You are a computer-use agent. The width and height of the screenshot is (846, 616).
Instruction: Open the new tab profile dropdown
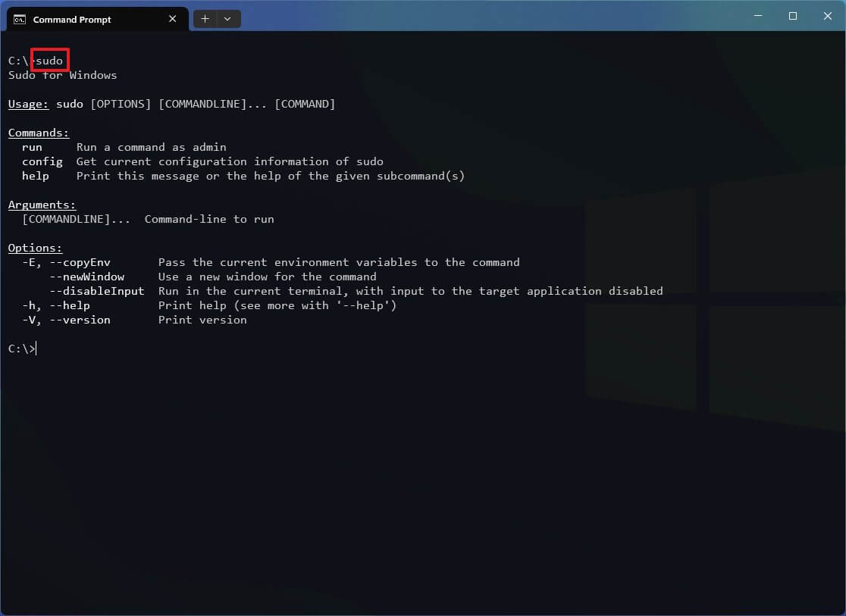227,19
